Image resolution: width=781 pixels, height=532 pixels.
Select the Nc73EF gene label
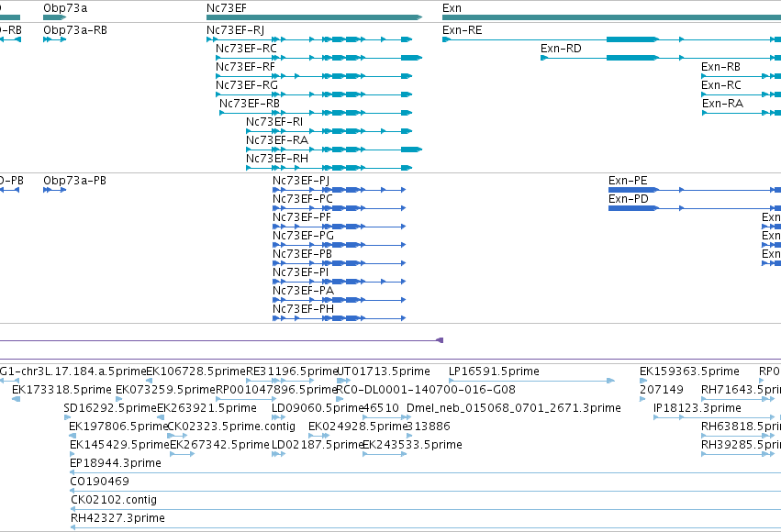point(226,8)
